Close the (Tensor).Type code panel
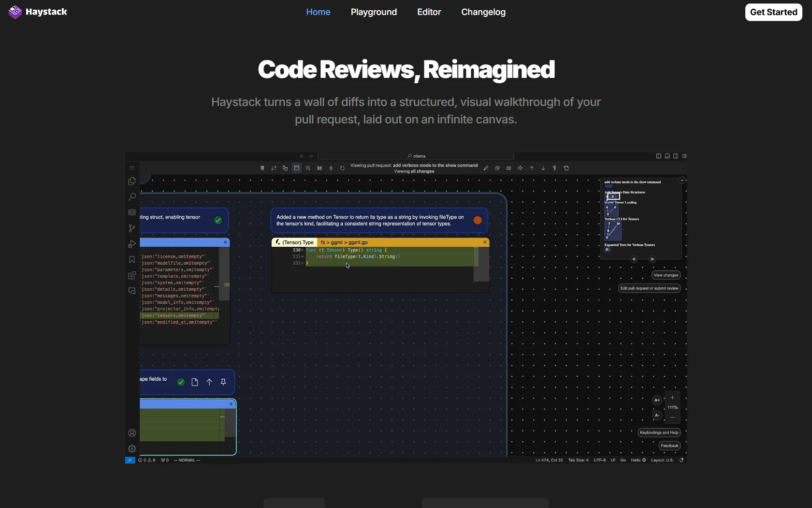 click(x=485, y=242)
